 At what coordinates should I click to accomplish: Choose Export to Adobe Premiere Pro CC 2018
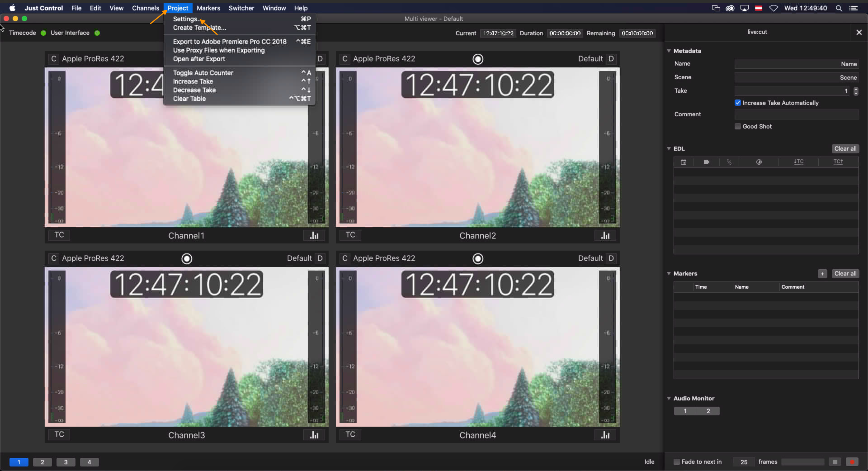tap(240, 41)
